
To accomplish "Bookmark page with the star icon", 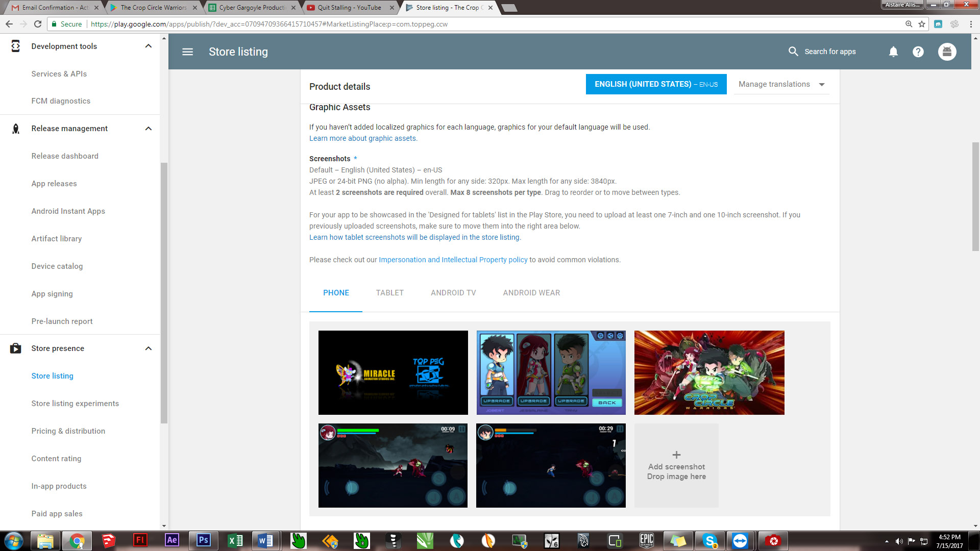I will [x=922, y=24].
